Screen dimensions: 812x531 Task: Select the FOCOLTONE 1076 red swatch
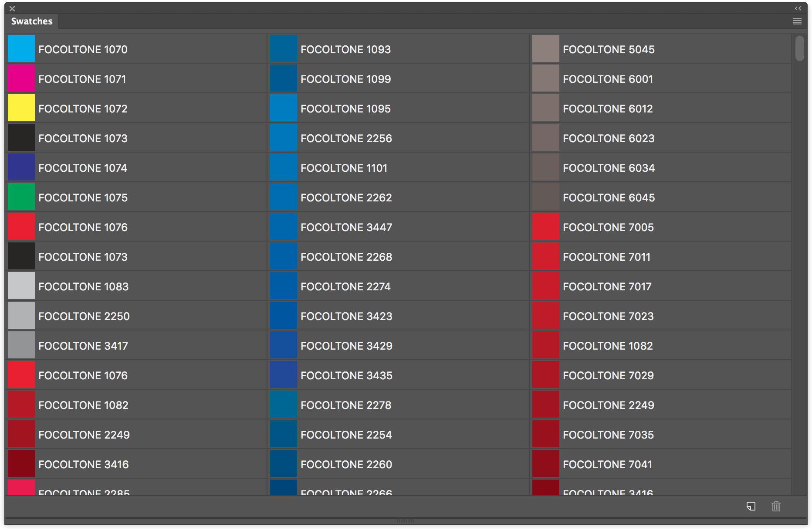[x=21, y=227]
